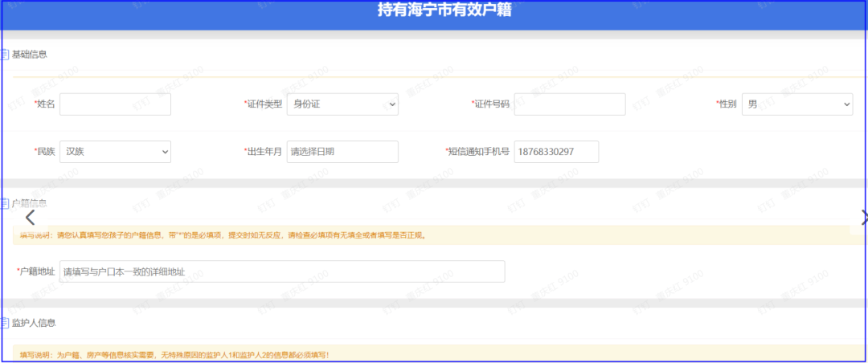Click the 姓名 input field
868x363 pixels.
tap(115, 104)
